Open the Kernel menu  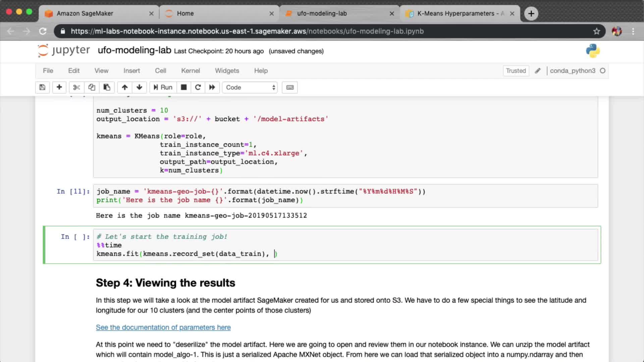pos(190,71)
